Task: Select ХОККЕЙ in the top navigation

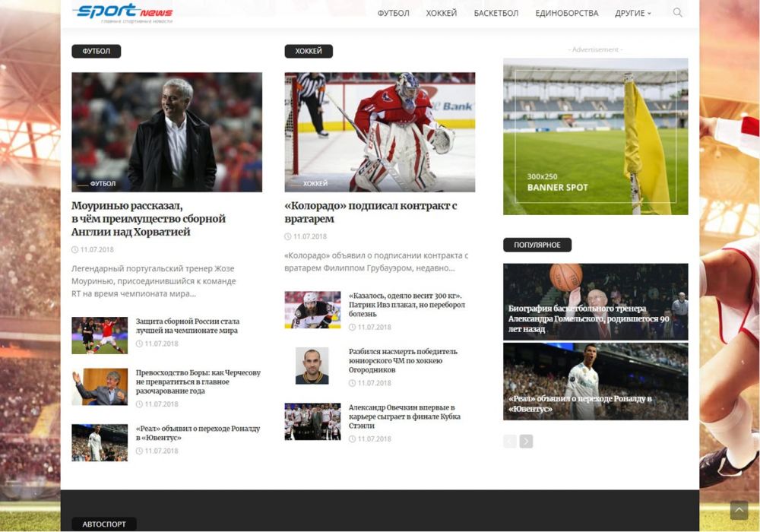Action: tap(442, 13)
